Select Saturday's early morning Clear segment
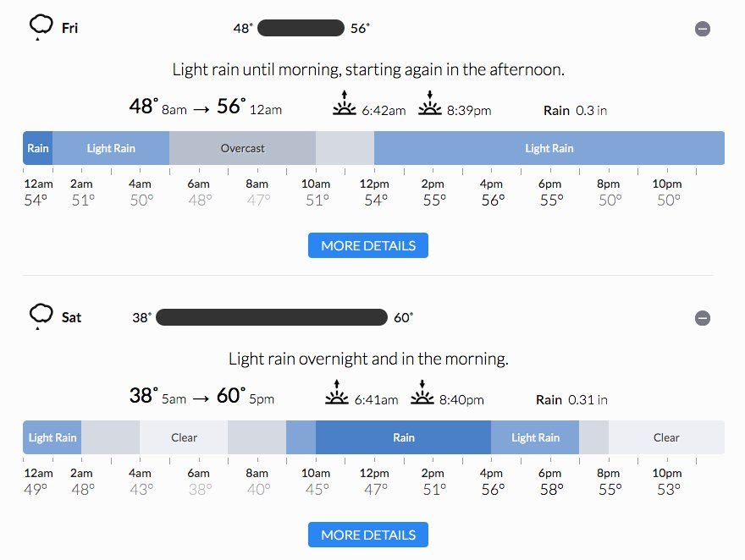 point(184,437)
